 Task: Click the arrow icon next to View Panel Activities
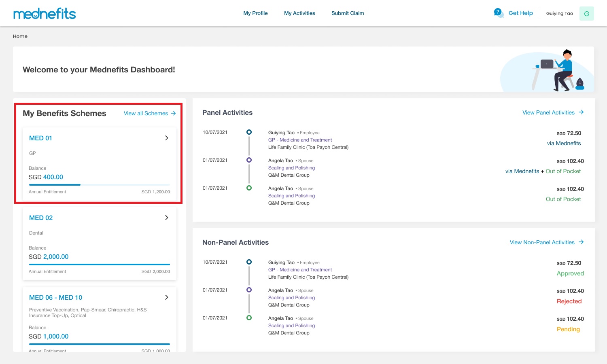(582, 112)
